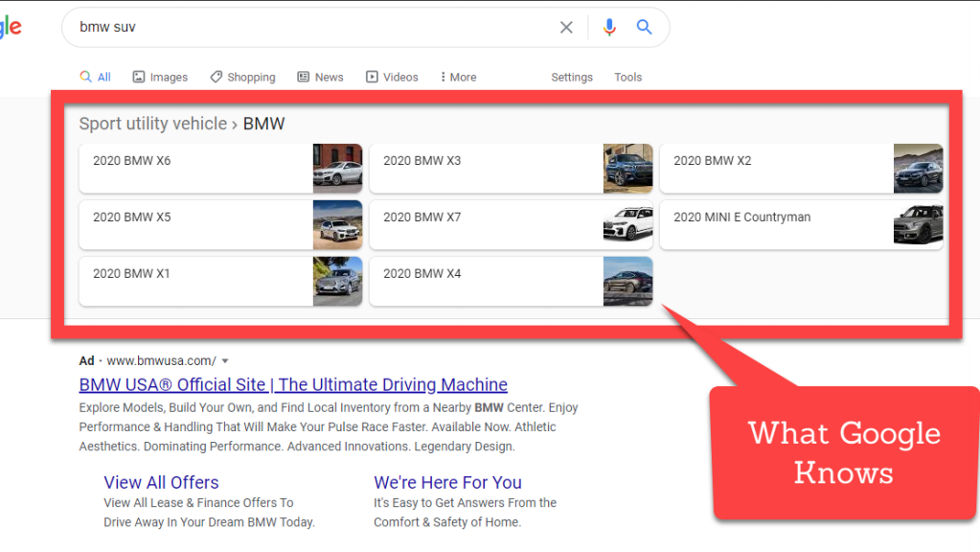980x552 pixels.
Task: Expand the More menu
Action: click(458, 77)
